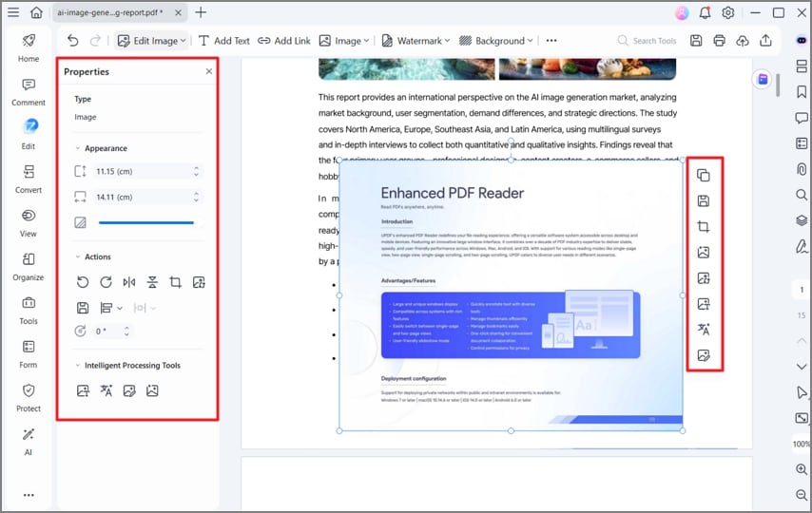
Task: Open more toolbar options ellipsis
Action: click(551, 41)
